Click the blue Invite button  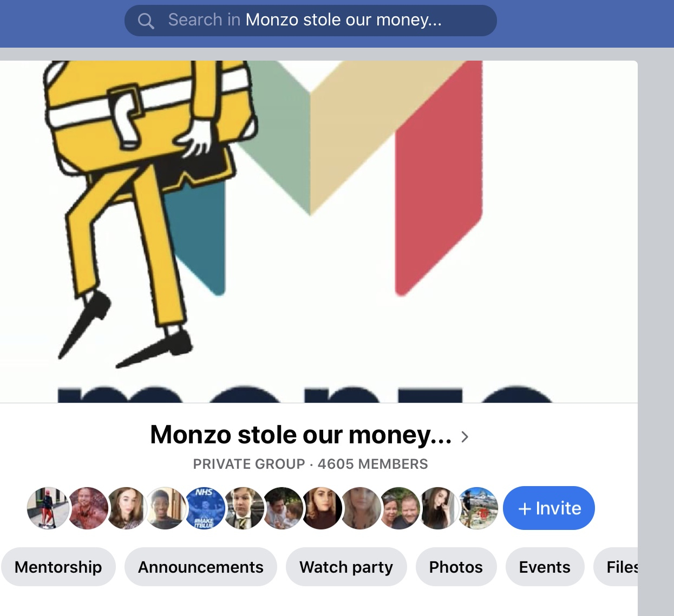tap(549, 508)
